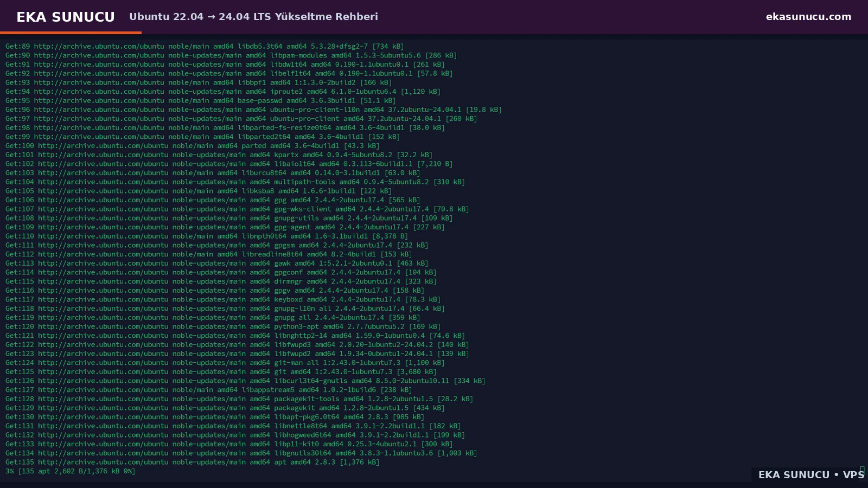
Task: Click the EKA SUNUCU • VPS watermark badge
Action: (x=811, y=475)
